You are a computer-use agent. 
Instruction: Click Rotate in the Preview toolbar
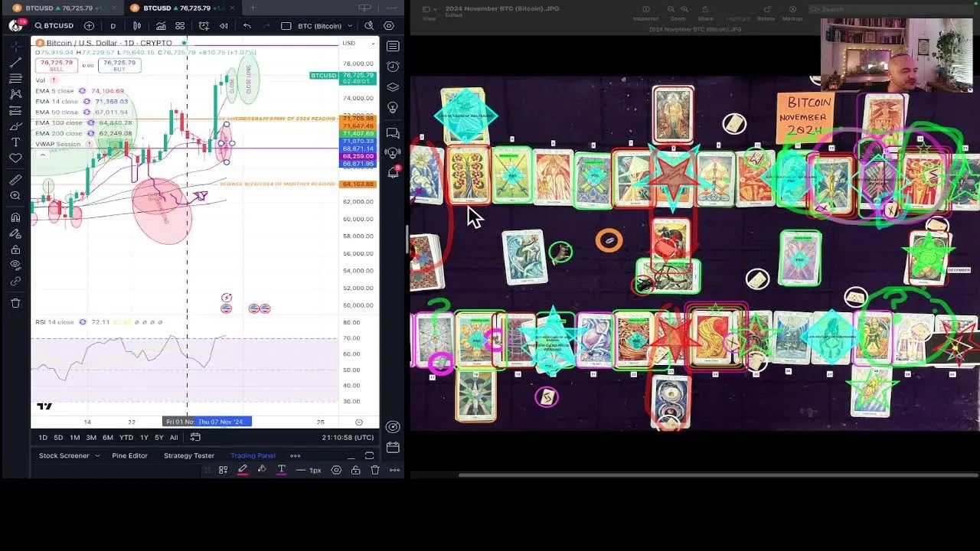(x=766, y=13)
